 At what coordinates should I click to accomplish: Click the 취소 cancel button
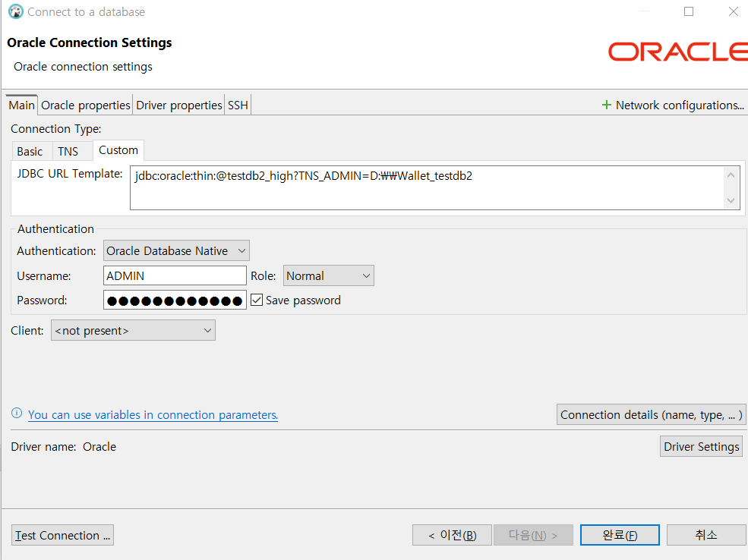pyautogui.click(x=706, y=535)
